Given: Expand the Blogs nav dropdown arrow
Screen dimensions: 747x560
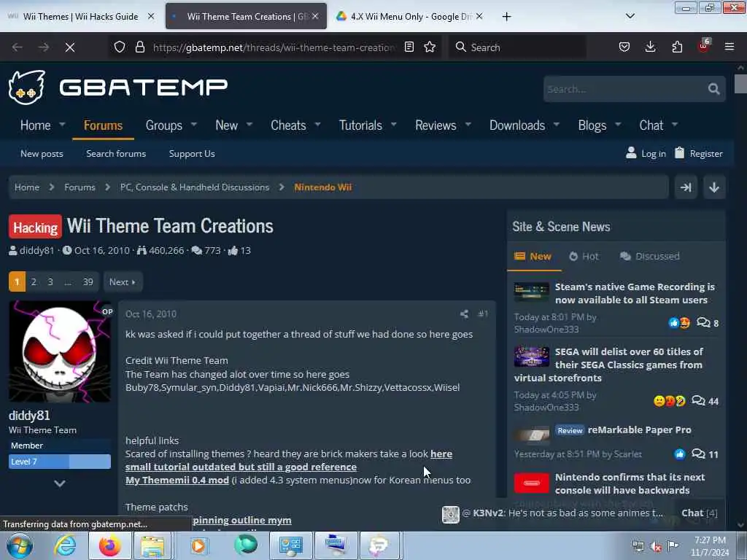Looking at the screenshot, I should 618,125.
